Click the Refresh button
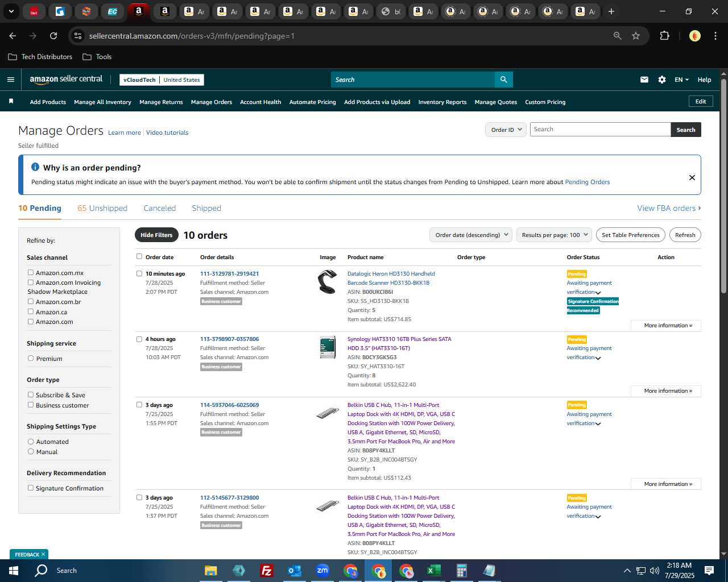Viewport: 728px width, 582px height. click(685, 235)
